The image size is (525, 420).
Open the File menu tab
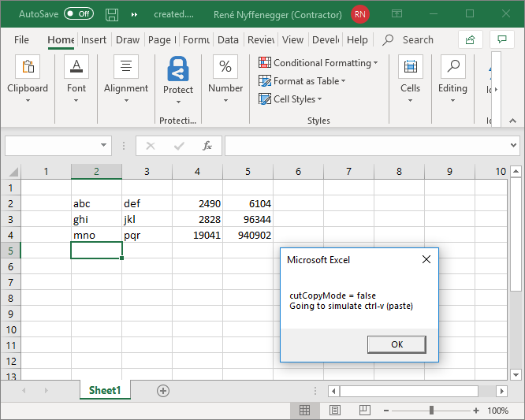(21, 40)
